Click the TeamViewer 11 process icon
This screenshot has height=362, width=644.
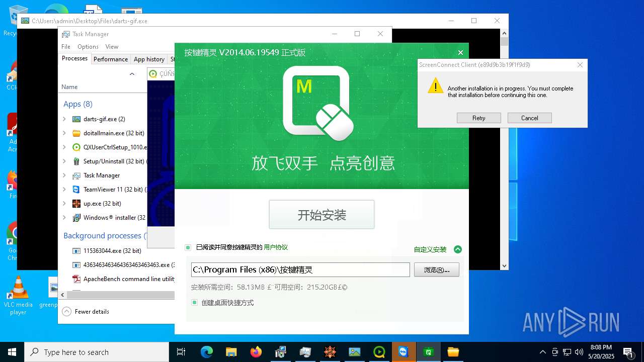click(76, 190)
